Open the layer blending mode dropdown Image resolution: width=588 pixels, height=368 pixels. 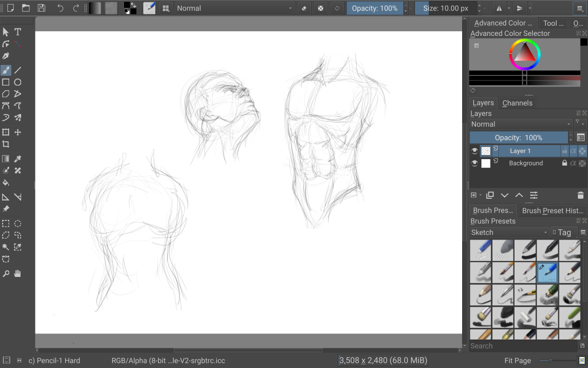pos(521,124)
